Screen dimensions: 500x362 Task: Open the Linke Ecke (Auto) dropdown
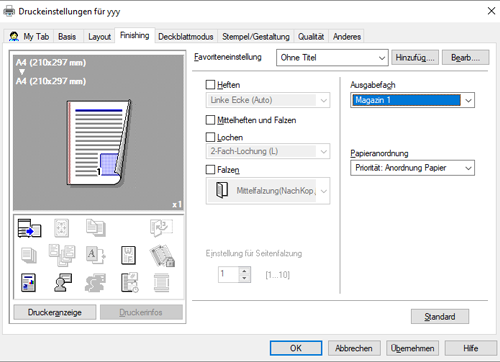(x=268, y=100)
